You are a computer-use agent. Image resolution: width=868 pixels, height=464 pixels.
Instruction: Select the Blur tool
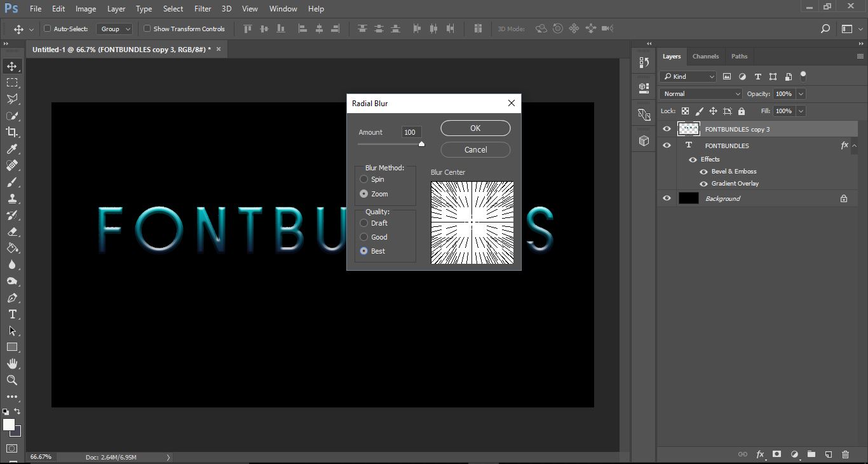point(12,264)
